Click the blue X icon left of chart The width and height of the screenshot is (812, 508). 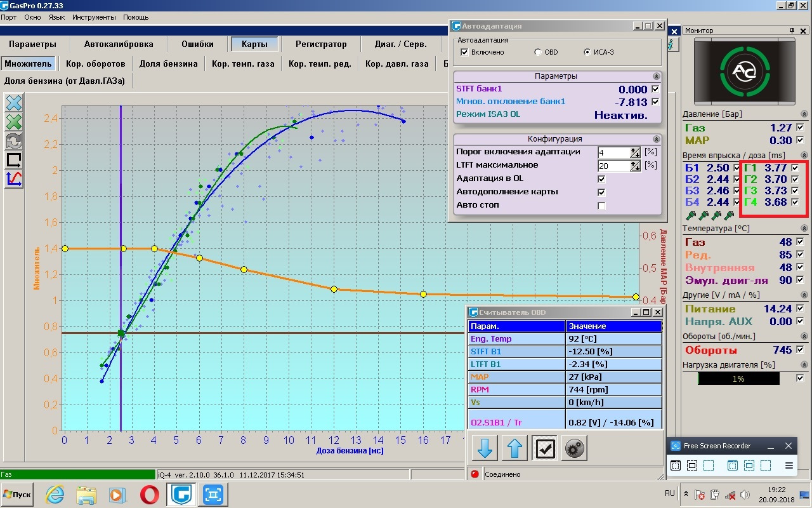[14, 102]
